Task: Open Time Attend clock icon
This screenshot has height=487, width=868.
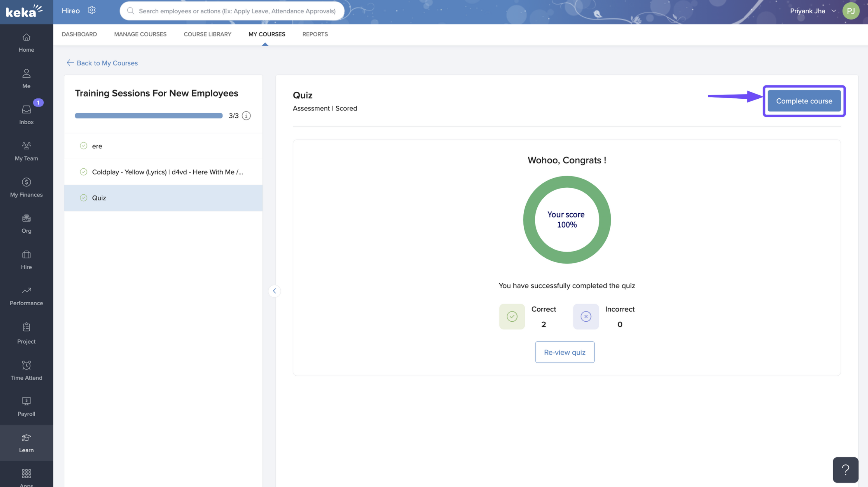Action: click(x=26, y=365)
